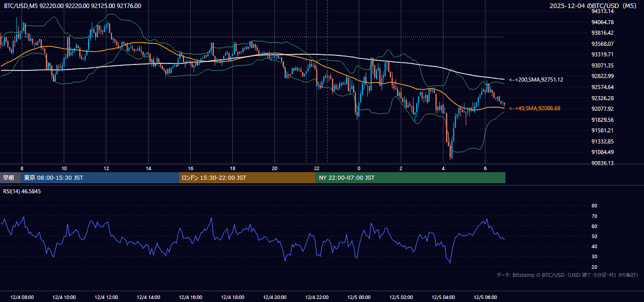Click the 12/5 04:00 bottom date label
Viewport: 644px width, 302px height.
(443, 297)
